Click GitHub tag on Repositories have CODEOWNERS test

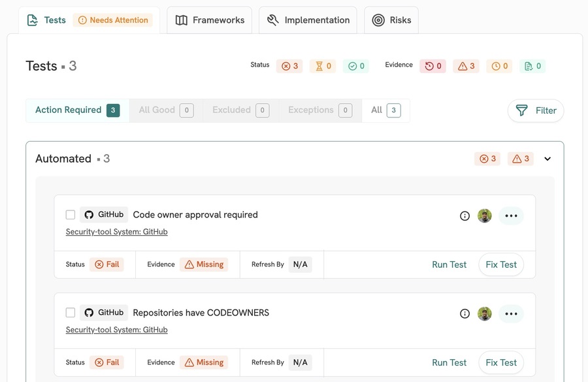[104, 313]
